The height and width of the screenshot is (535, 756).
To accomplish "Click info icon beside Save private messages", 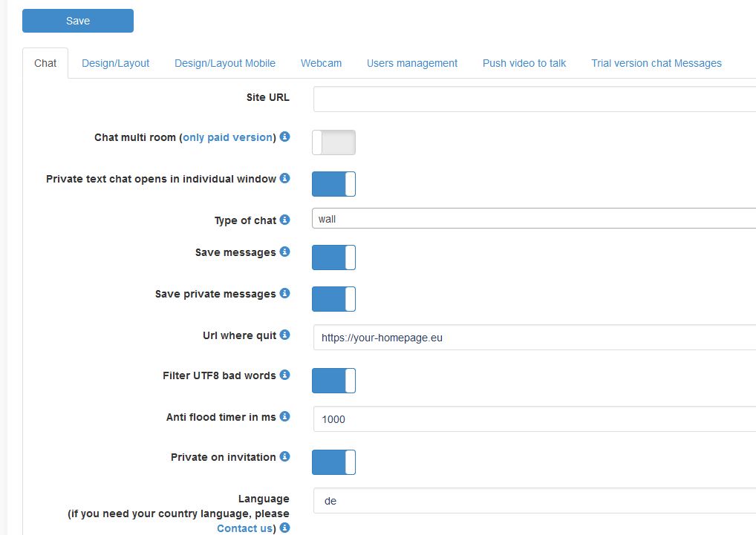I will point(285,293).
